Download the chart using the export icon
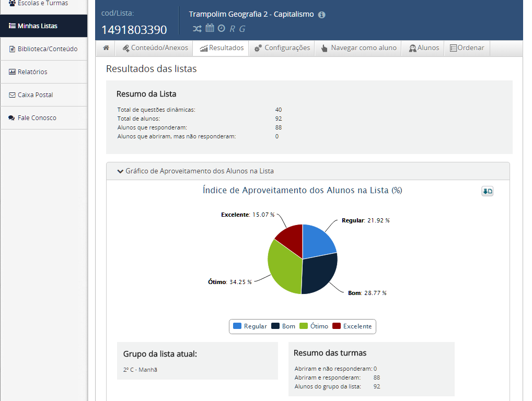The height and width of the screenshot is (401, 532). (487, 191)
